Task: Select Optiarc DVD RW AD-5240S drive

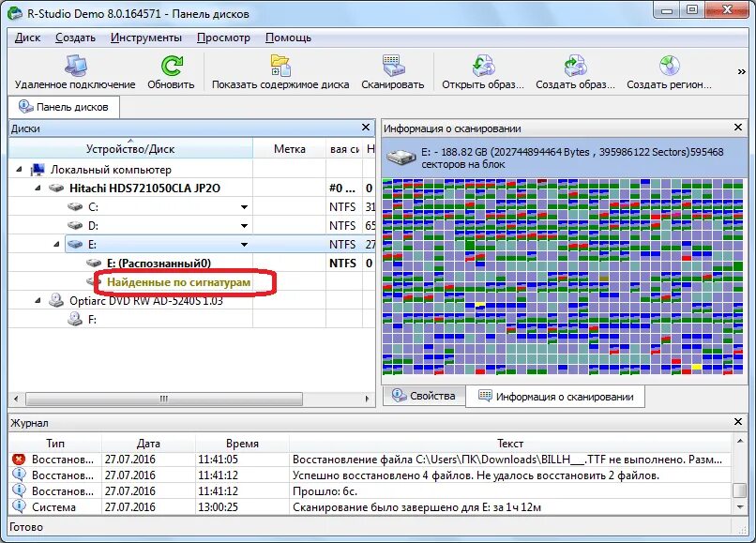Action: coord(146,301)
